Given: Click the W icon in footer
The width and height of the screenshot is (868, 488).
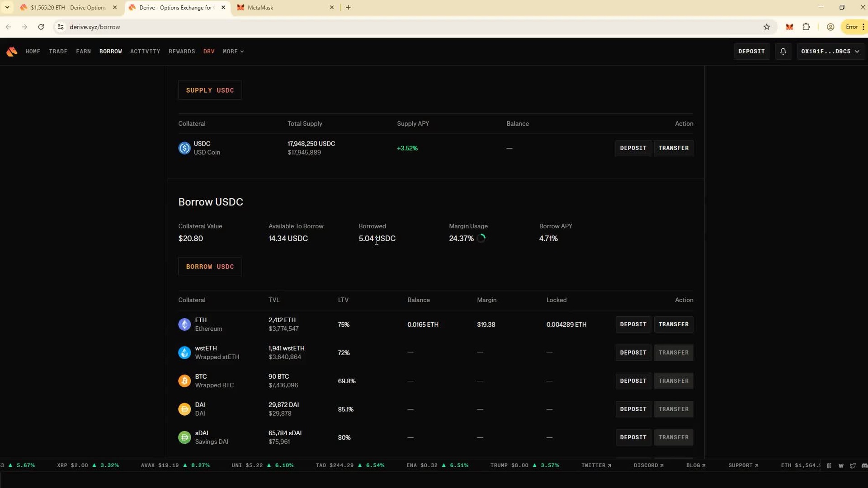Looking at the screenshot, I should [x=841, y=465].
